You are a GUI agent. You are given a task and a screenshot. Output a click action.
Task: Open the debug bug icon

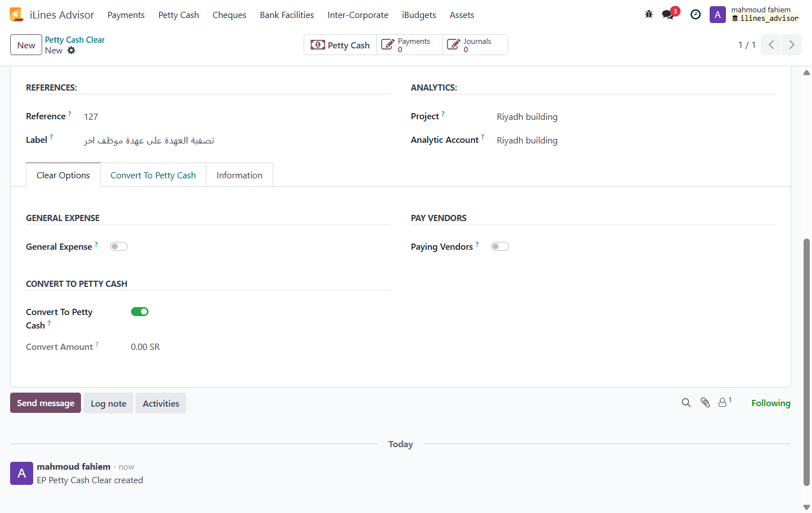coord(649,15)
